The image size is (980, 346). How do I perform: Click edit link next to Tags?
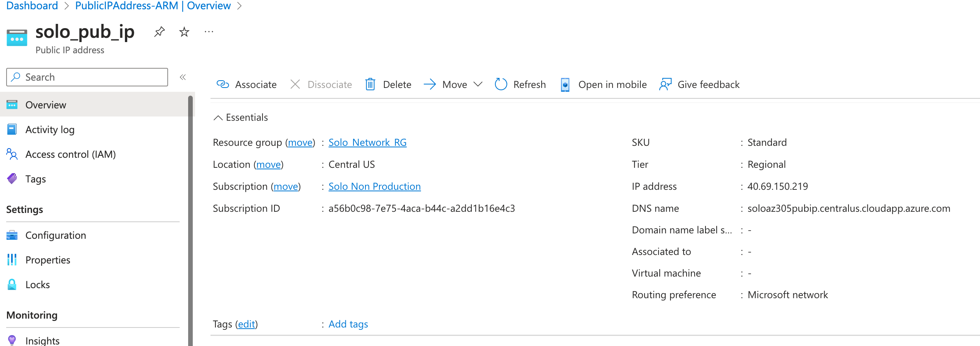246,324
